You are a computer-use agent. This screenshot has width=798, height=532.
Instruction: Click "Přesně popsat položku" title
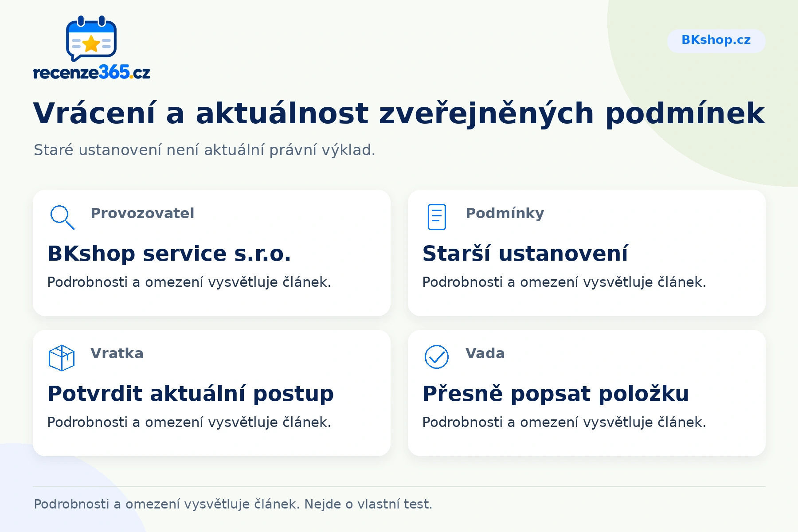click(x=556, y=394)
